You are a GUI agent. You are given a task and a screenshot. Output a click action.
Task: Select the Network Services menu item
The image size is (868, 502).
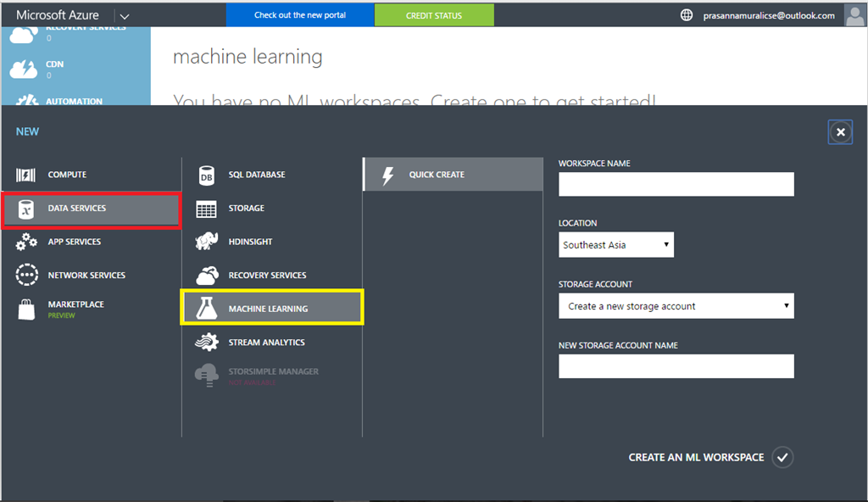92,275
